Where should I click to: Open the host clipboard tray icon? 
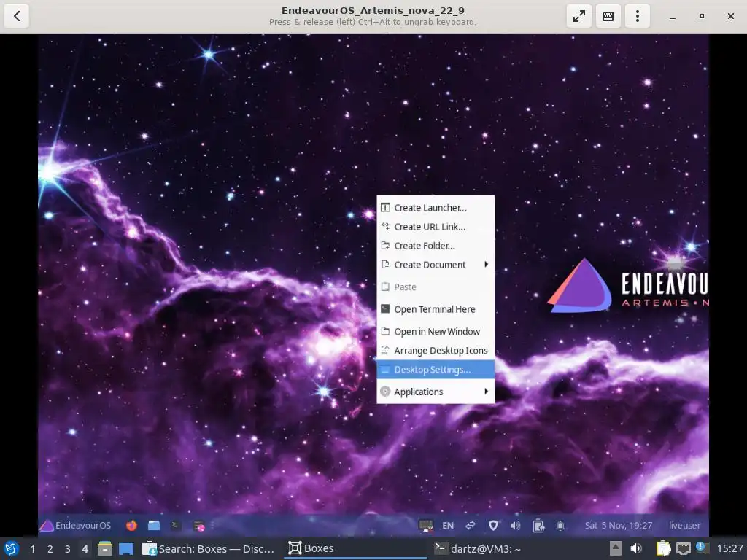[663, 548]
